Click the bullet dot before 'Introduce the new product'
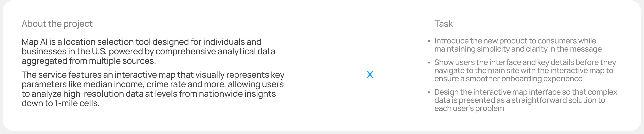Screen dimensions: 644x134 tap(429, 41)
